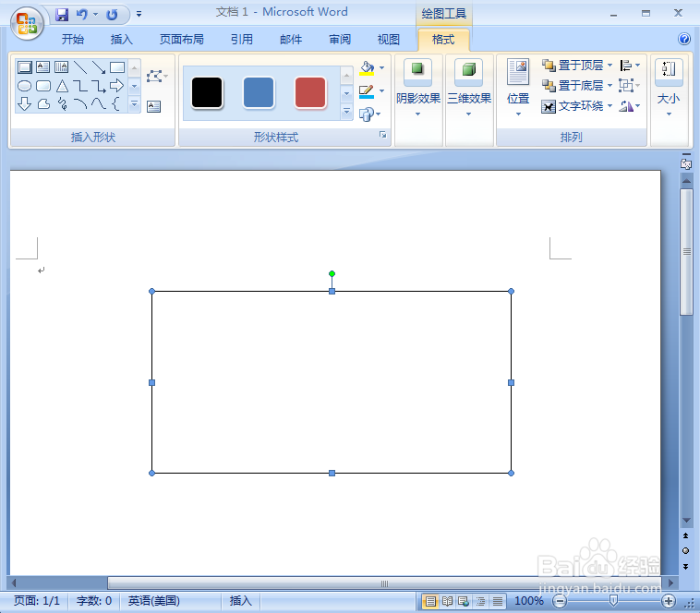The image size is (700, 613).
Task: Select the left brace shape
Action: pos(116,104)
